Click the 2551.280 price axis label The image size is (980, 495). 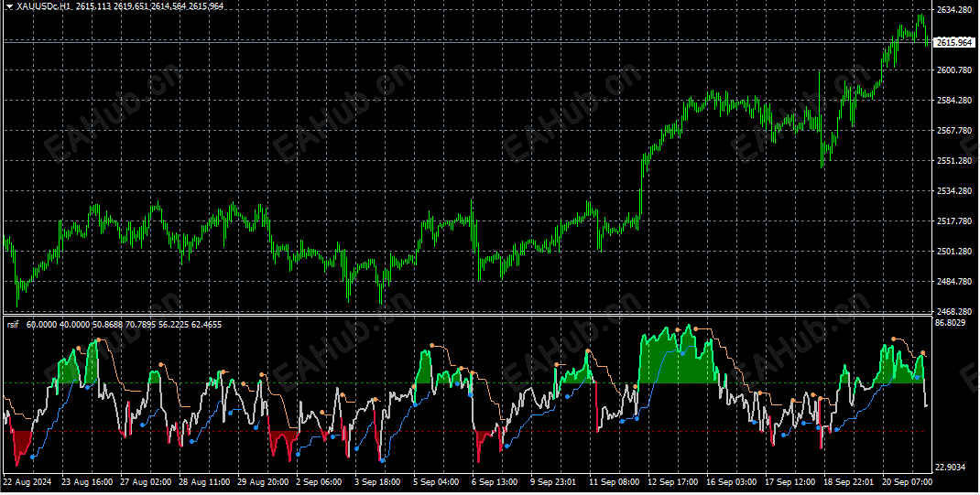954,160
